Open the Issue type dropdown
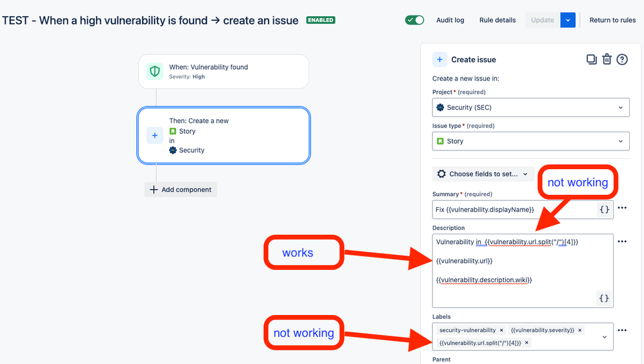644x364 pixels. [x=530, y=141]
